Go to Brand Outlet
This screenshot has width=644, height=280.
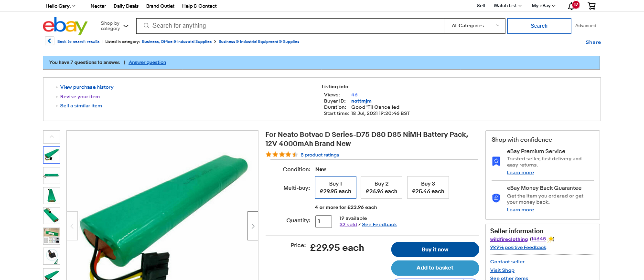coord(160,6)
